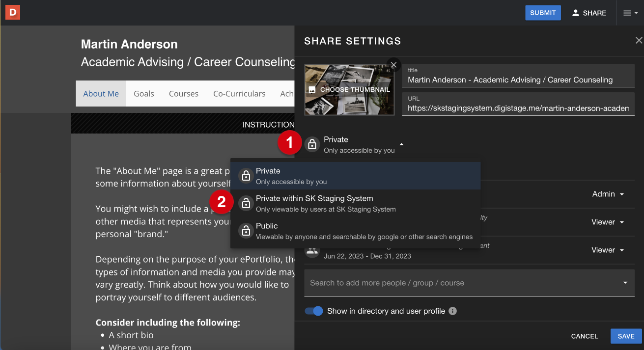Click the title input field

[x=518, y=76]
